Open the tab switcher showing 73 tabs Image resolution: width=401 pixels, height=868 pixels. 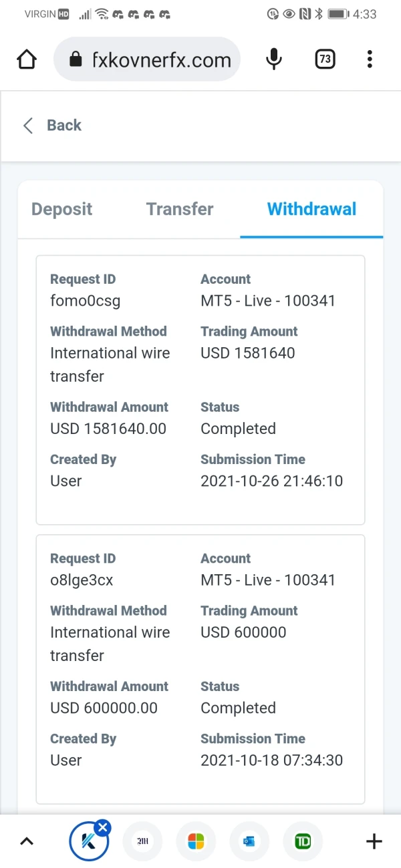(325, 60)
